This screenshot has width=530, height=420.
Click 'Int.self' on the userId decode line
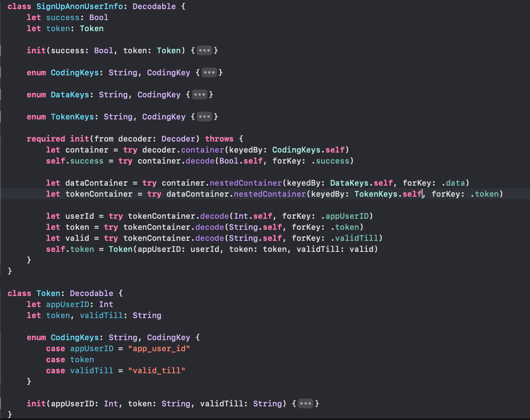pos(253,216)
